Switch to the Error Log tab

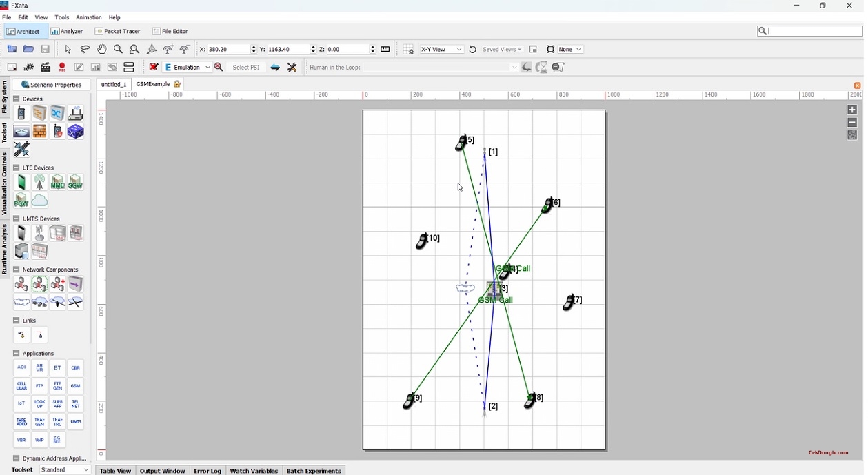[x=207, y=471]
